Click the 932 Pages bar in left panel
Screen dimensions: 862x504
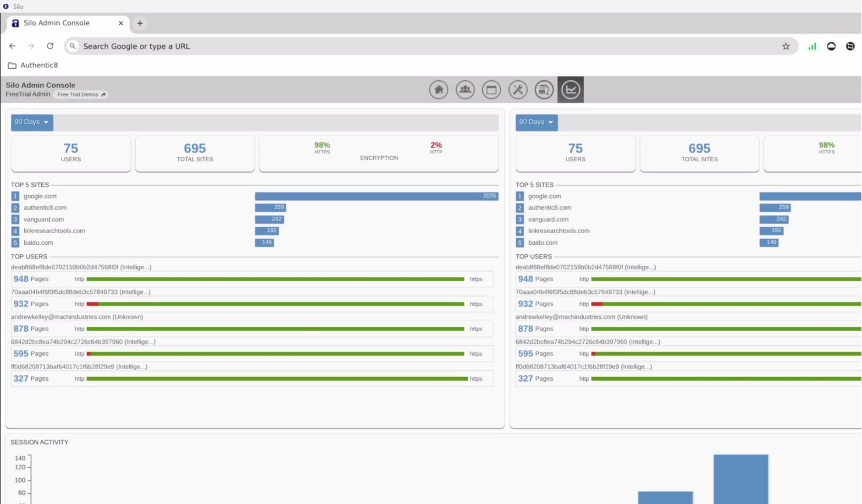(275, 304)
